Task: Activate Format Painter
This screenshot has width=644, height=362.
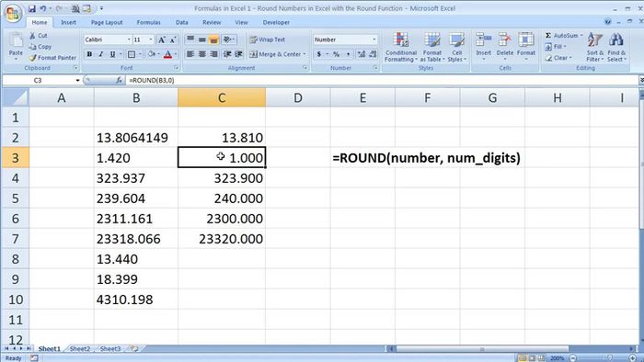Action: coord(53,58)
